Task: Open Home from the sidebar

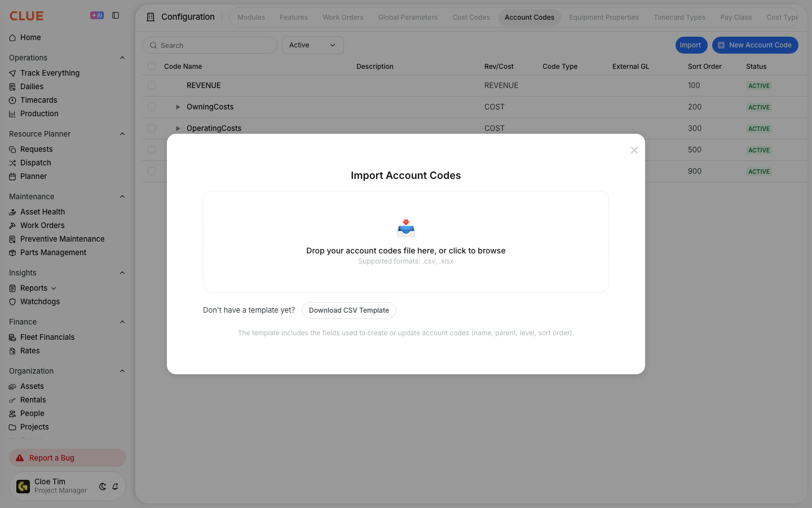Action: 30,37
